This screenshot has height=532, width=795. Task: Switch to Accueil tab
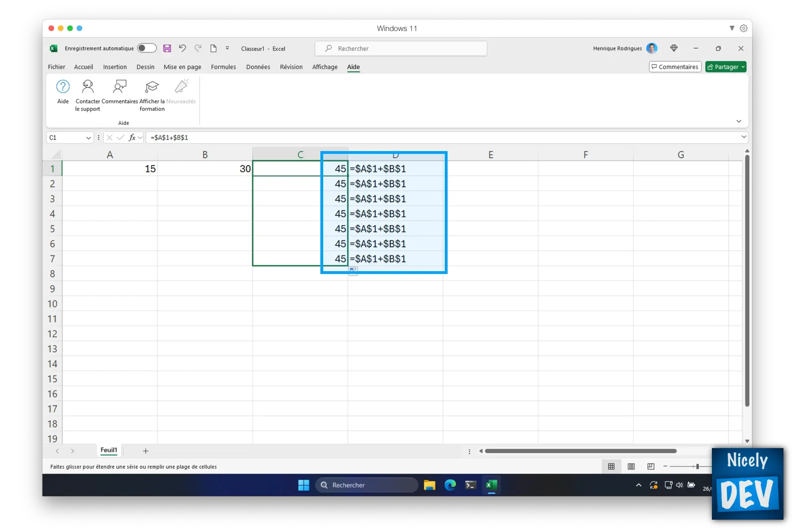[83, 67]
